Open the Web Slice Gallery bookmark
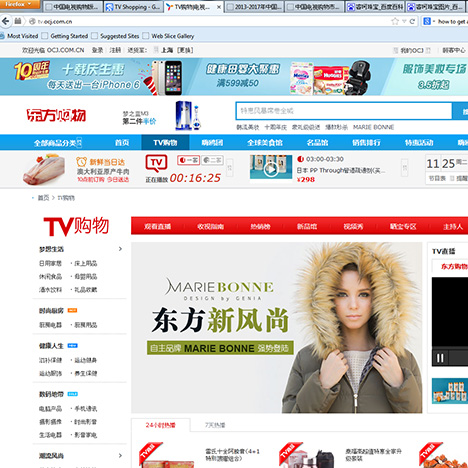The height and width of the screenshot is (468, 468). [169, 36]
